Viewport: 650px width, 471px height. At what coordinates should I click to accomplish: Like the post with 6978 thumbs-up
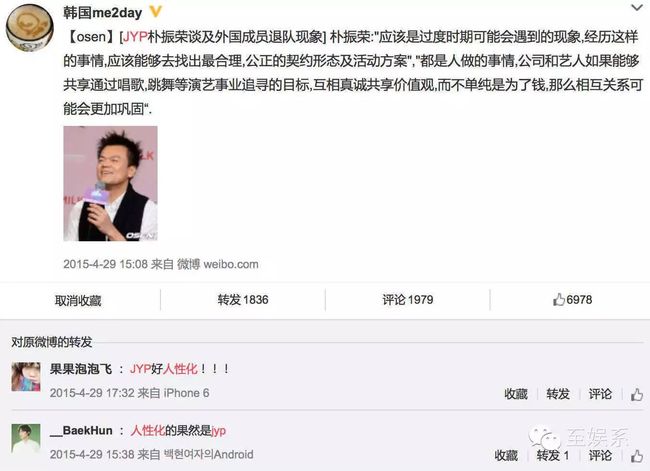pyautogui.click(x=572, y=299)
